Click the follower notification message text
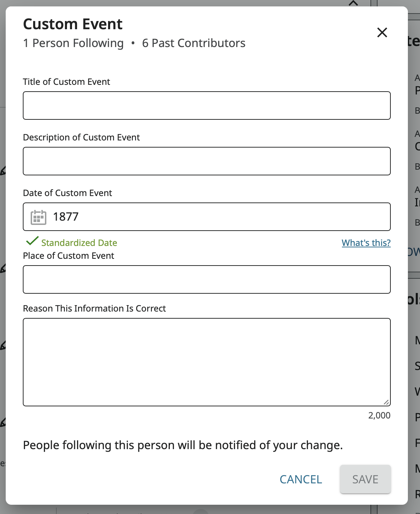 (x=183, y=445)
